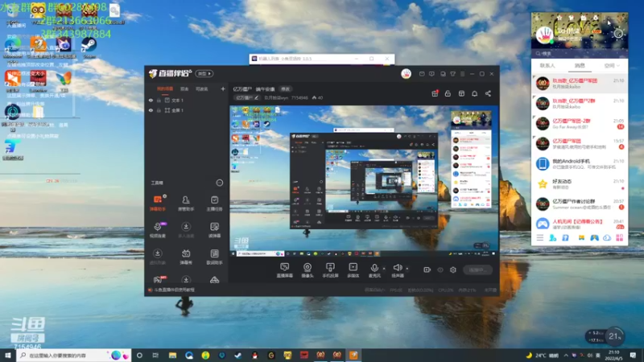This screenshot has height=362, width=644.
Task: Select the 文本 1 source row
Action: pos(187,100)
